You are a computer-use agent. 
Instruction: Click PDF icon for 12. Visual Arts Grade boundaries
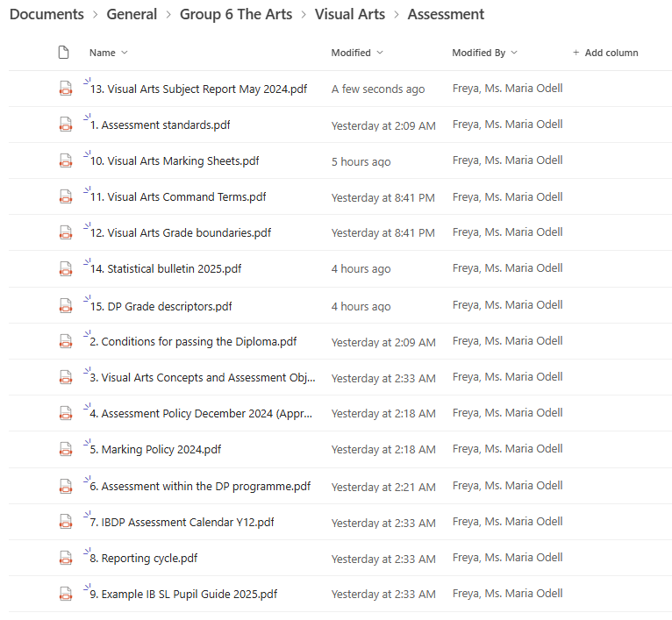pos(66,232)
